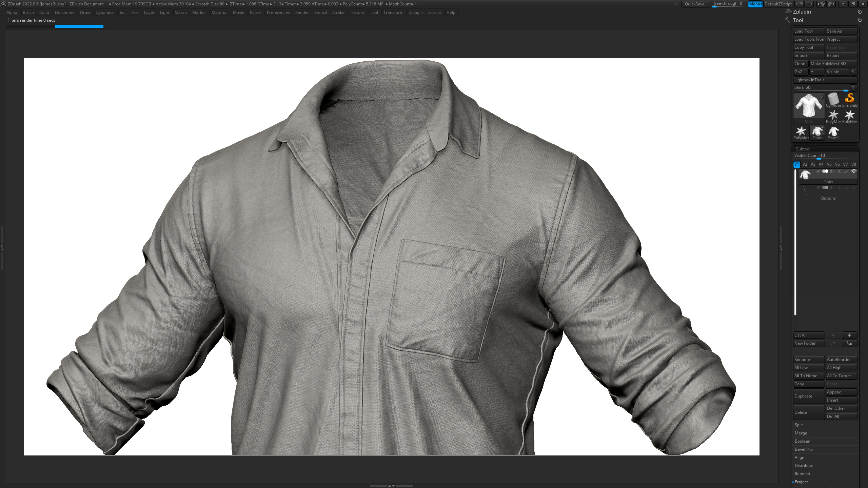Image resolution: width=868 pixels, height=488 pixels.
Task: Switch subtool view to V2
Action: 805,164
